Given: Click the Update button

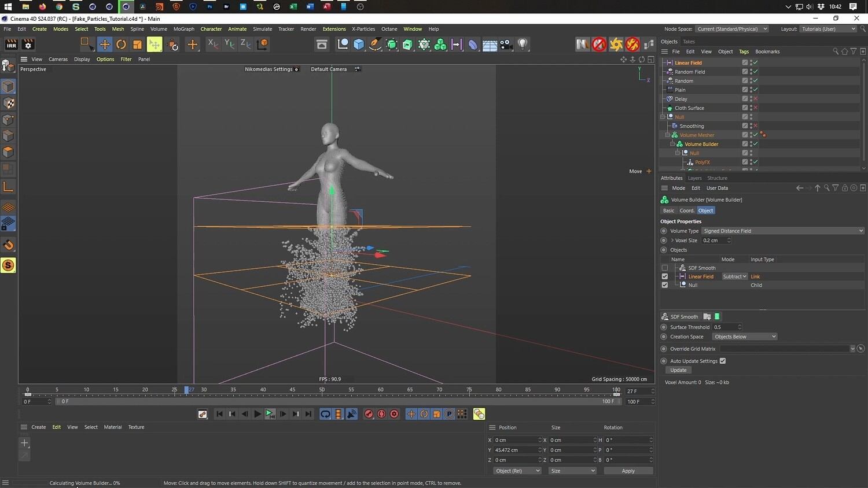Looking at the screenshot, I should click(678, 371).
